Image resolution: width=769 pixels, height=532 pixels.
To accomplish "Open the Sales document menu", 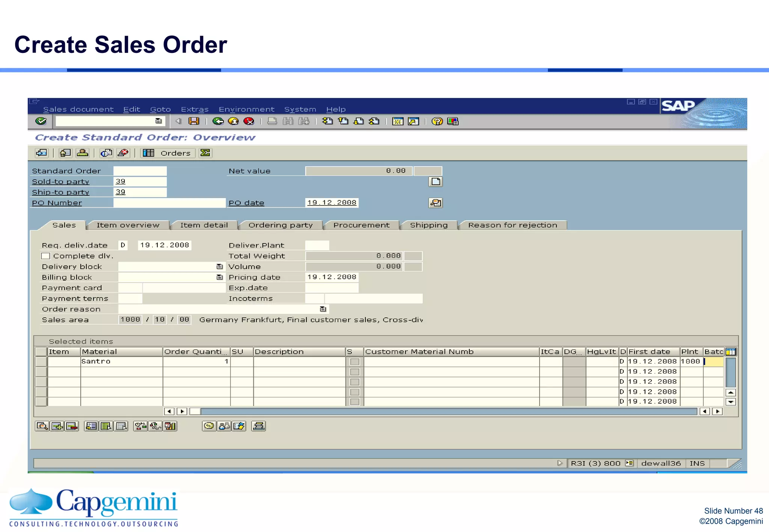I will (x=78, y=110).
